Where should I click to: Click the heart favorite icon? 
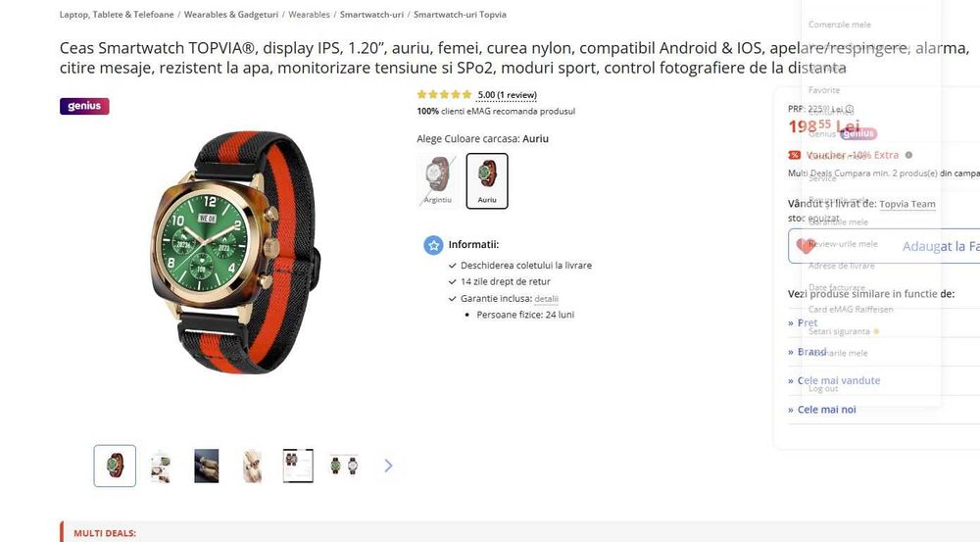[806, 246]
